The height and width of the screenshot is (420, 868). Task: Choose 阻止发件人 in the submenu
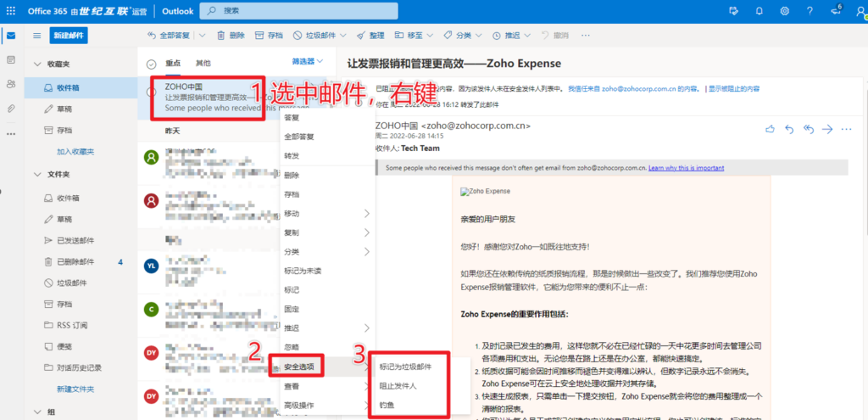398,386
